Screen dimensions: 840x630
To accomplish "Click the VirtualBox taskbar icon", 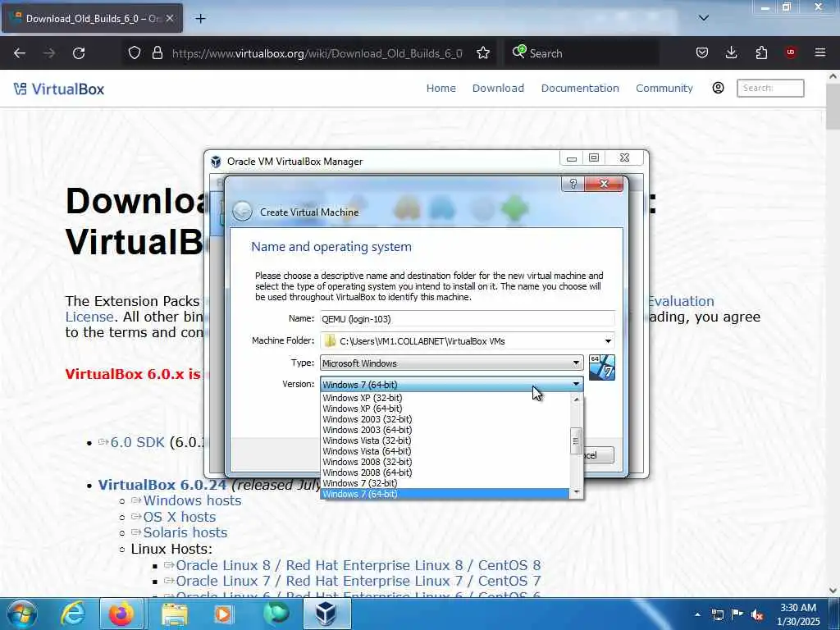I will [x=326, y=614].
